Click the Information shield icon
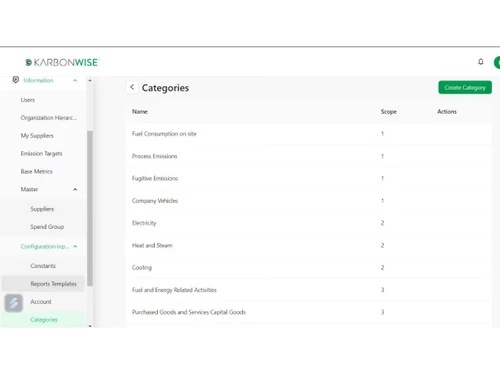The width and height of the screenshot is (500, 375). point(15,80)
